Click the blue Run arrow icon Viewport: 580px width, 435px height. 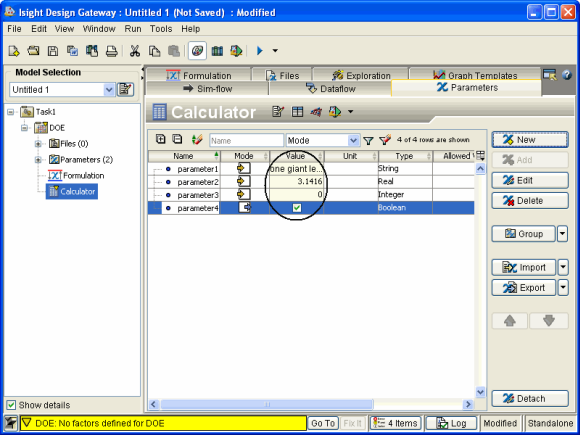pos(260,51)
